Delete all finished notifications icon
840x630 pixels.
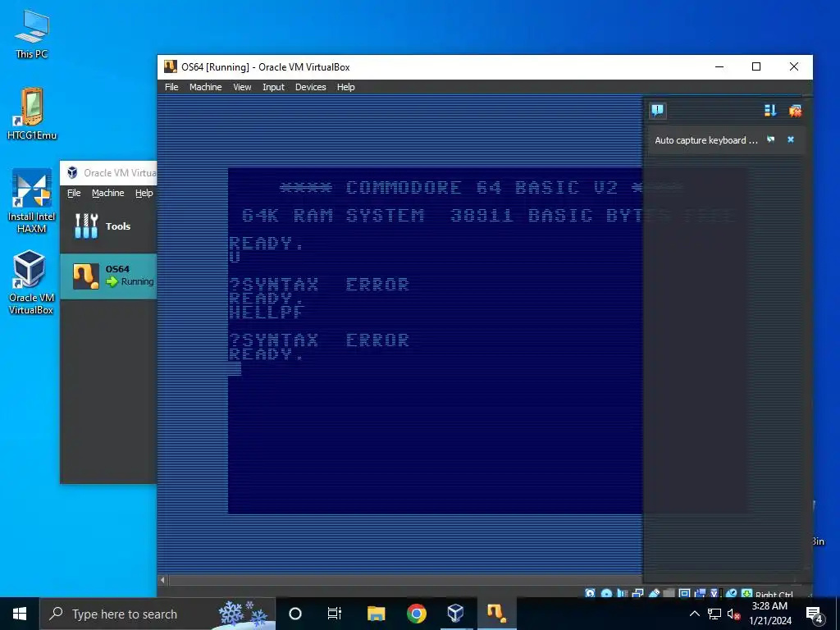point(795,111)
